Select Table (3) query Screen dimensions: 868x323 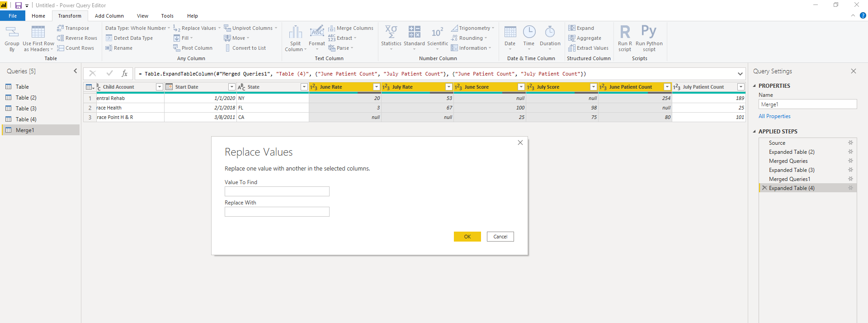(41, 109)
